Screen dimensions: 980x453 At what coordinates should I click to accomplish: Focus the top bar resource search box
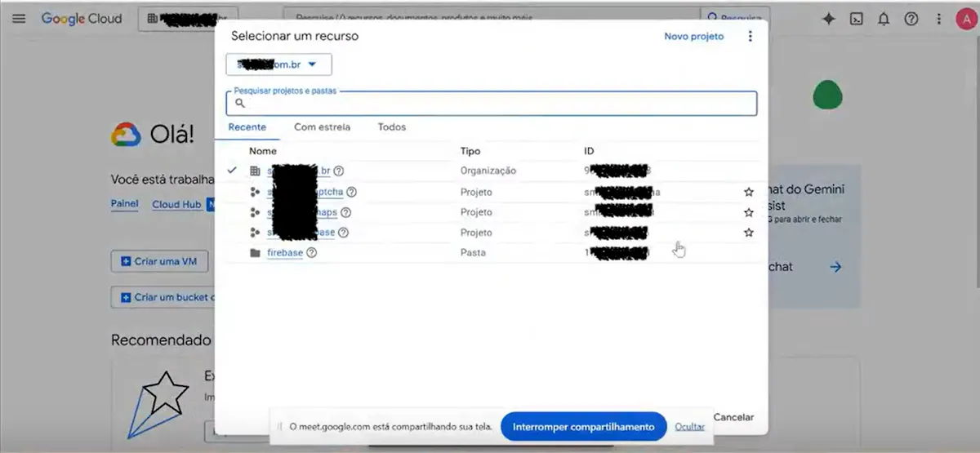tap(492, 18)
